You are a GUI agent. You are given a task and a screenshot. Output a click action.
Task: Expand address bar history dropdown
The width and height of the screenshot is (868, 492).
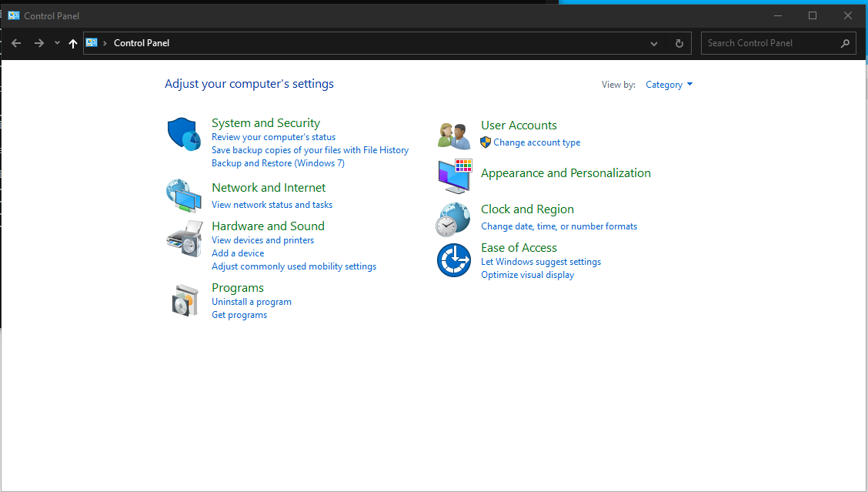coord(654,43)
